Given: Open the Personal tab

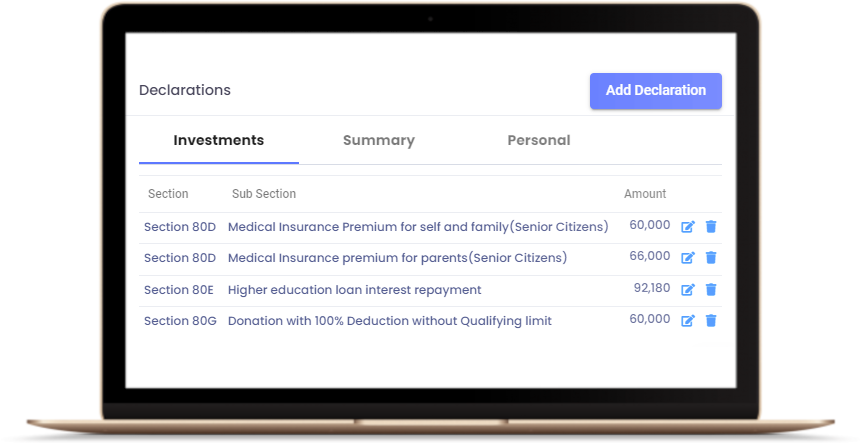Looking at the screenshot, I should pyautogui.click(x=539, y=140).
